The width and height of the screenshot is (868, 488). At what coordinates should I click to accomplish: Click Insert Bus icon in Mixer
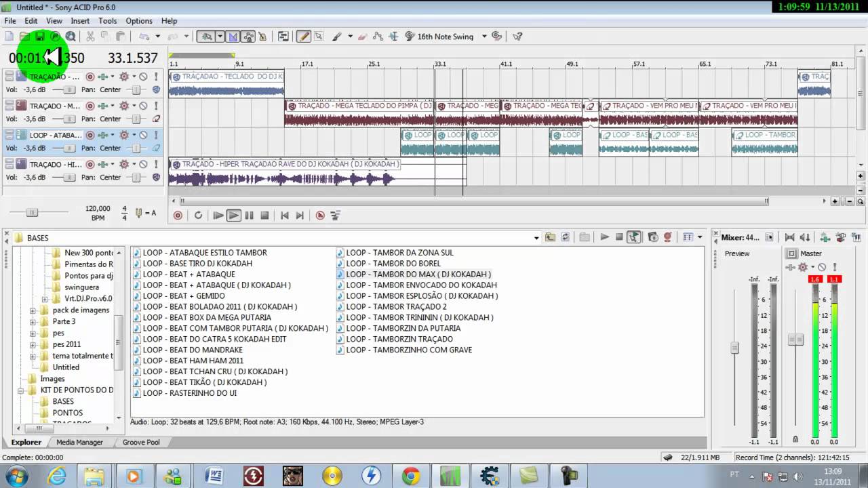click(825, 237)
